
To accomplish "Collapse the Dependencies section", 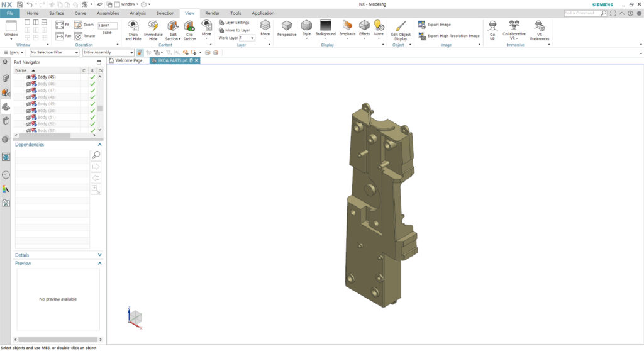I will coord(99,145).
